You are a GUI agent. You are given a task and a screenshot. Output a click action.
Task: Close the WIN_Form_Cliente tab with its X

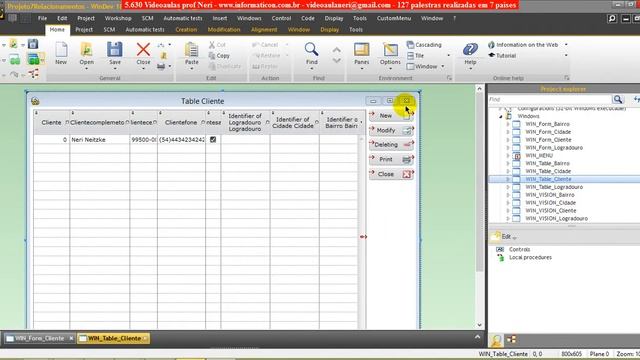point(71,338)
